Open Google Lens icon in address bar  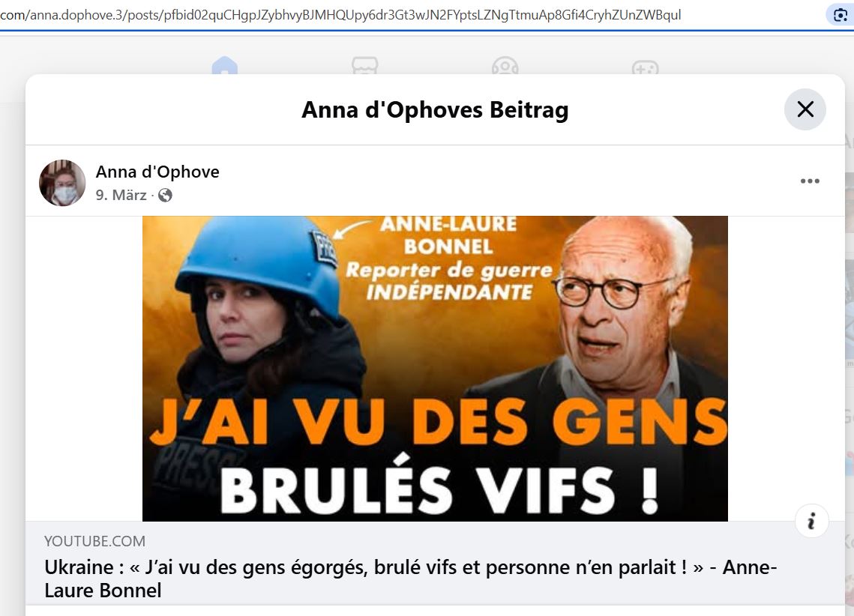pos(841,15)
